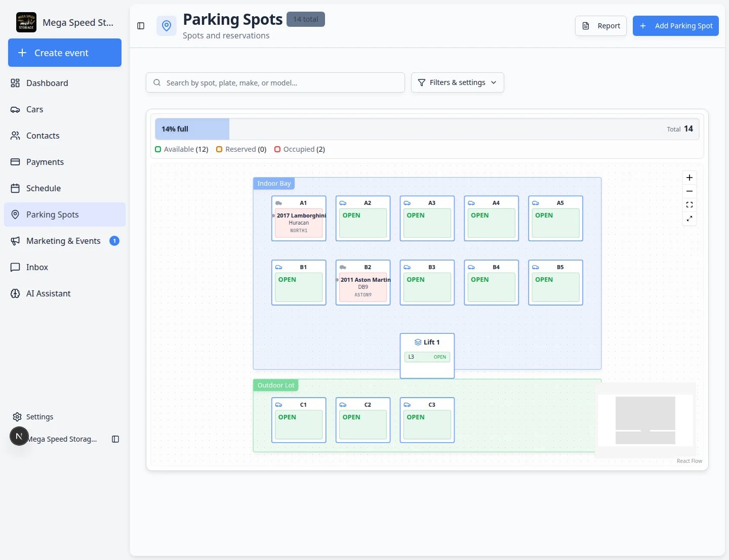Image resolution: width=729 pixels, height=560 pixels.
Task: Click the minimap thumbnail of the lot
Action: (x=645, y=420)
